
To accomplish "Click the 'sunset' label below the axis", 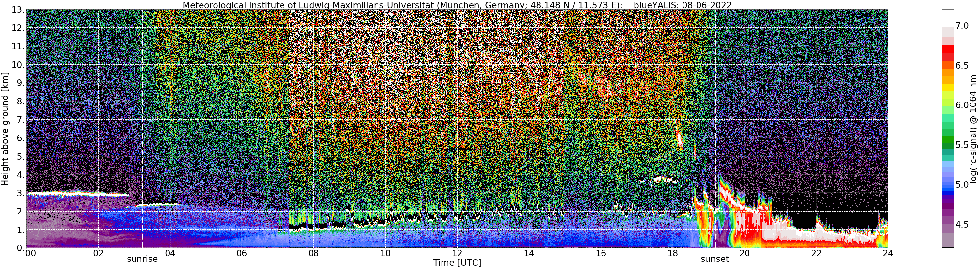I will (715, 259).
